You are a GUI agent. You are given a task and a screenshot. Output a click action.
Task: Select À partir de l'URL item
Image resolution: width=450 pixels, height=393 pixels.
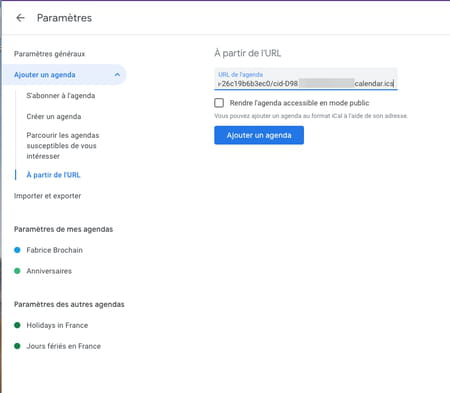(x=53, y=175)
